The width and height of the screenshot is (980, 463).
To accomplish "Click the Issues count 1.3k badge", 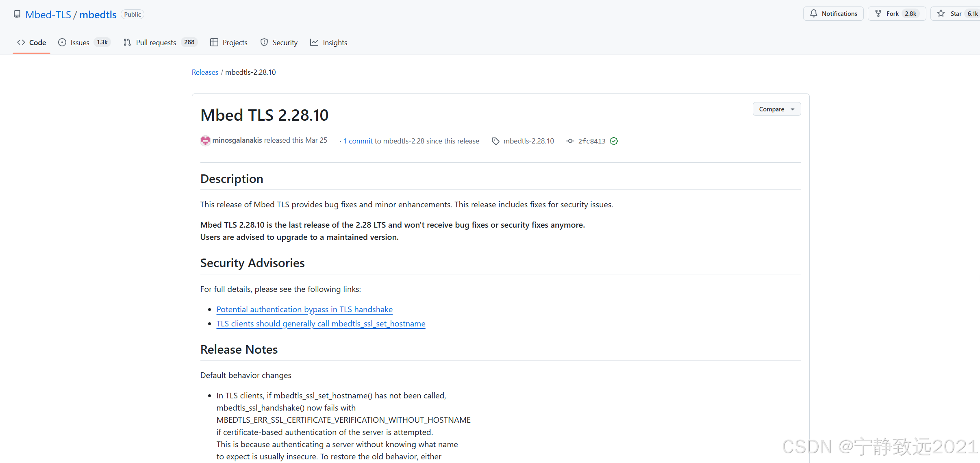I will click(x=102, y=42).
